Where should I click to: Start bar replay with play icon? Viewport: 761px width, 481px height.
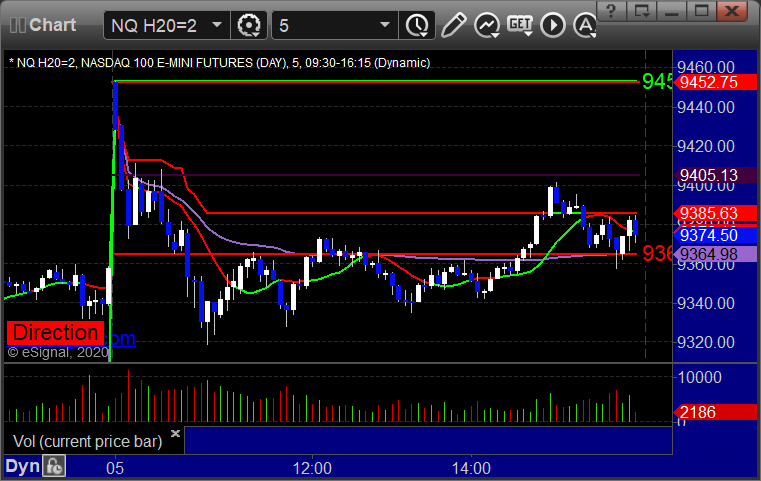pos(553,25)
